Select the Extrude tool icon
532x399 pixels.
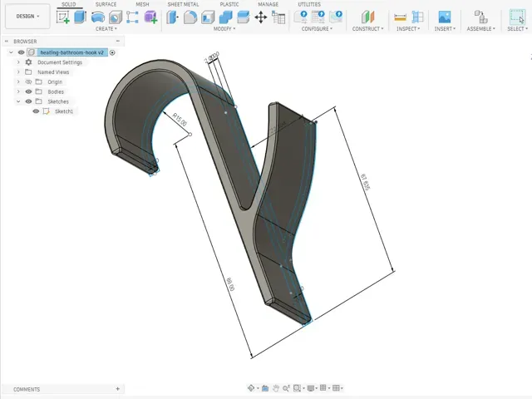coord(81,17)
